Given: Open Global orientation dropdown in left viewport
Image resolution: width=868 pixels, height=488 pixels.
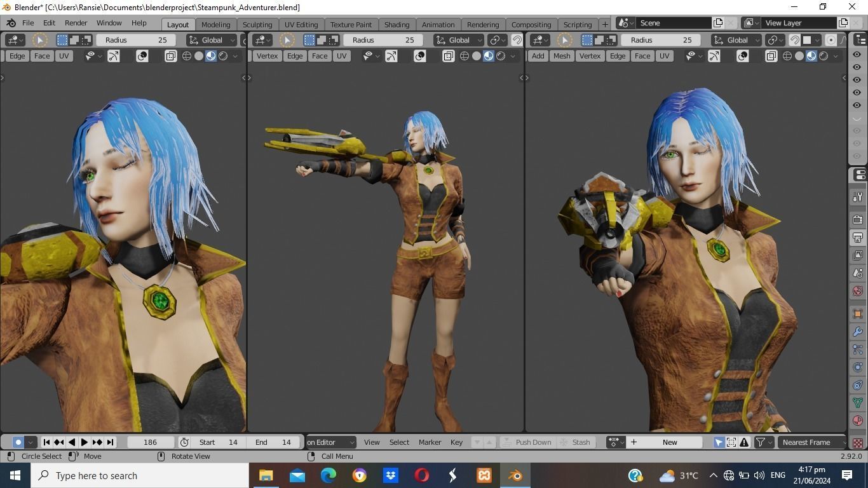Looking at the screenshot, I should click(x=212, y=40).
